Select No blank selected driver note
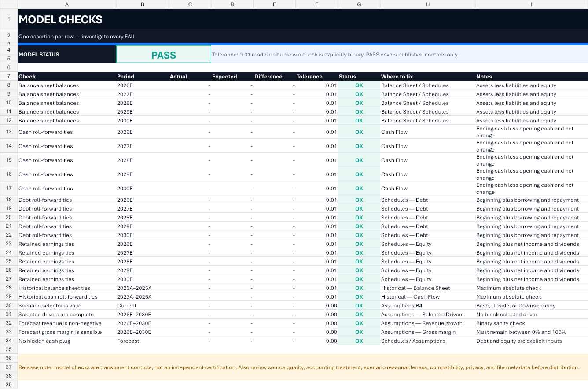Image resolution: width=588 pixels, height=389 pixels. pos(532,314)
